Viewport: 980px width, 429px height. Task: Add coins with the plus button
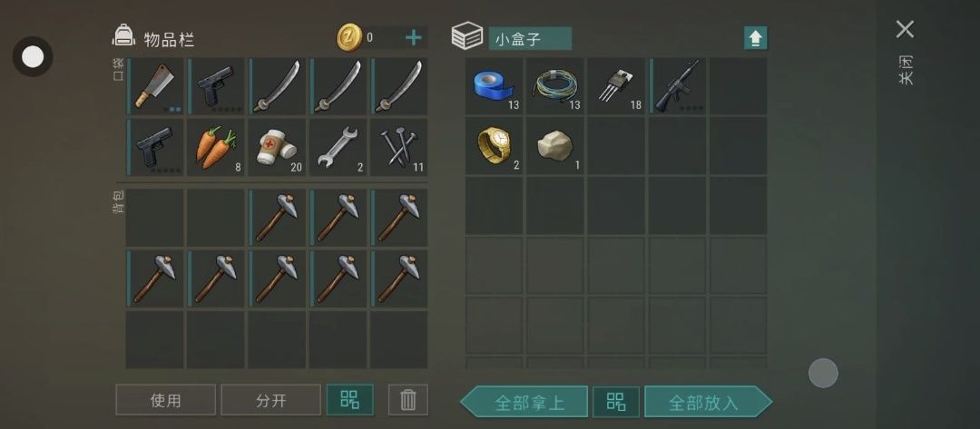413,38
